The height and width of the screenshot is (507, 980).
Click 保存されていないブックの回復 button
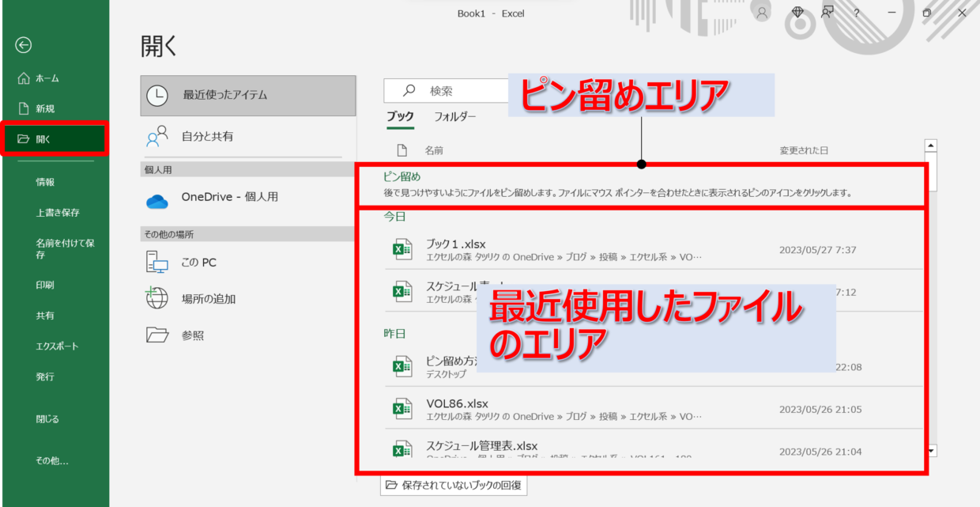pyautogui.click(x=454, y=485)
